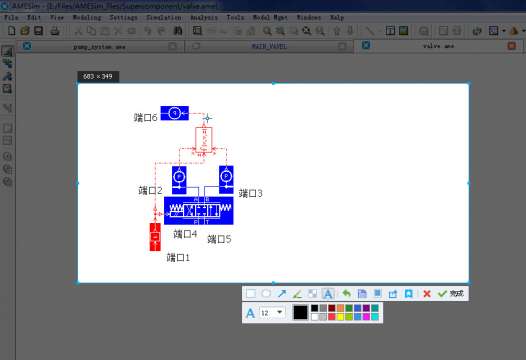This screenshot has height=360, width=526.
Task: Choose the magenta color swatch
Action: click(366, 317)
